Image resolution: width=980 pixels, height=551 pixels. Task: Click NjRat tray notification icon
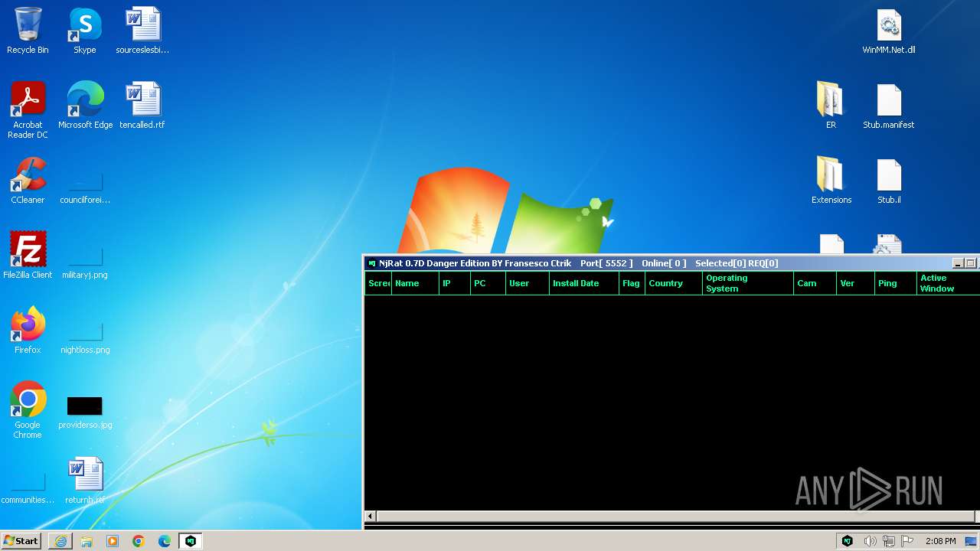(x=848, y=541)
